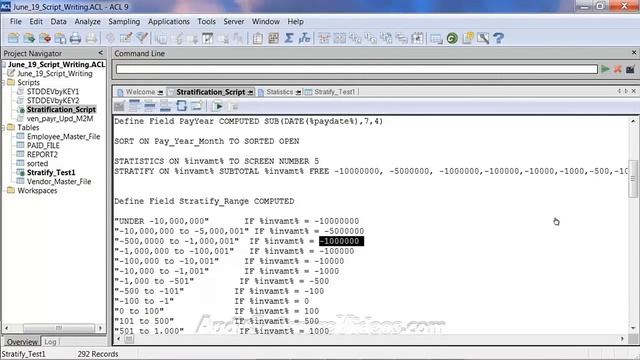Open the Window menu
The height and width of the screenshot is (360, 640).
click(266, 22)
